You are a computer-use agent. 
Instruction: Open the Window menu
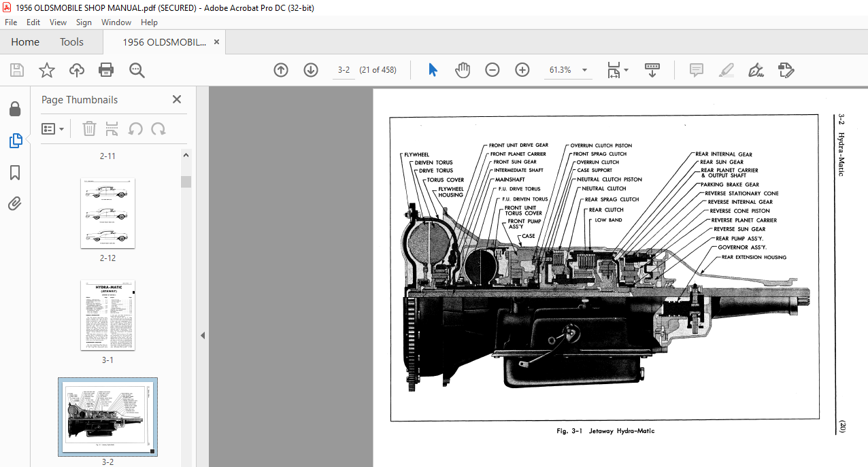click(x=116, y=22)
